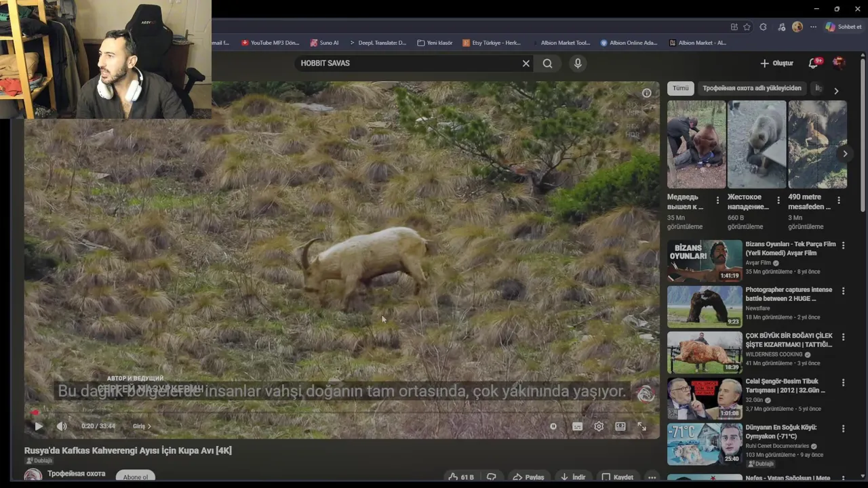Click the 'Oluştur' create button
Image resolution: width=868 pixels, height=488 pixels.
click(776, 63)
